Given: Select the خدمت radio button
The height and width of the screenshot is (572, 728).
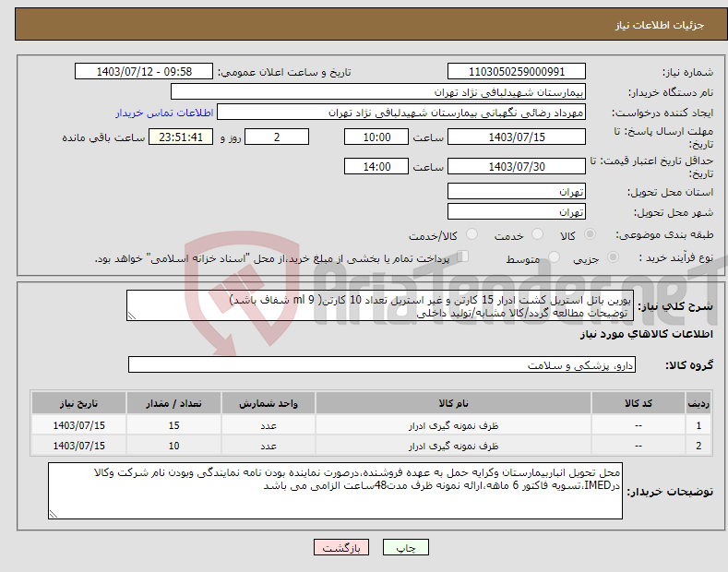Looking at the screenshot, I should 537,234.
